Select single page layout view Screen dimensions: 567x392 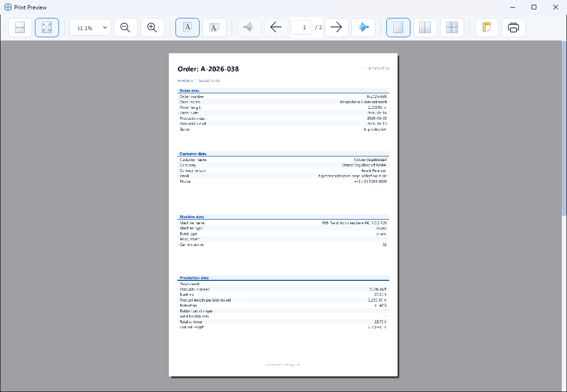(x=398, y=28)
